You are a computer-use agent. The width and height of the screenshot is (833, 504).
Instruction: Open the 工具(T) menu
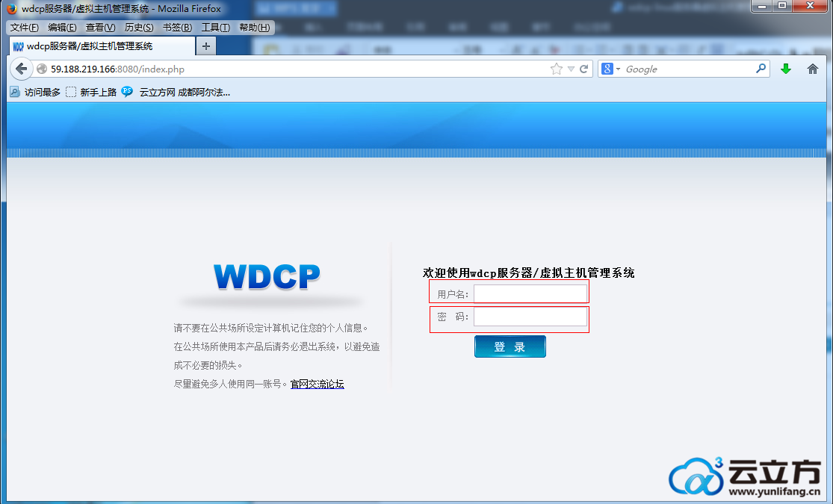(216, 28)
